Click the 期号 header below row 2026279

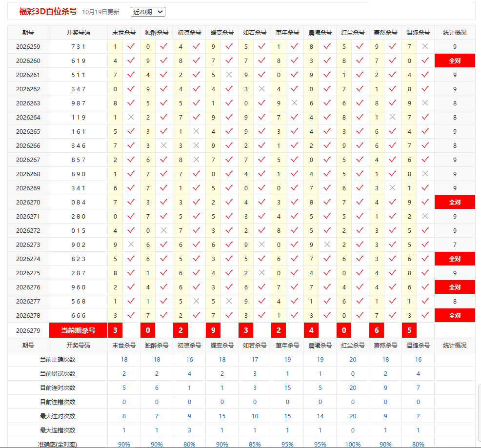point(28,345)
